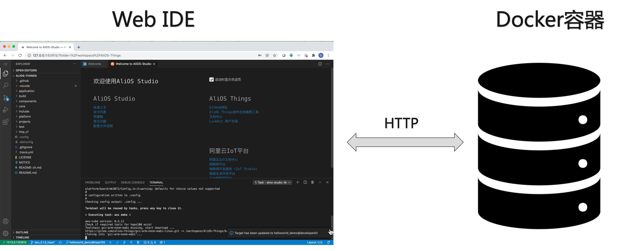The width and height of the screenshot is (644, 251).
Task: Select the TERMINAL panel tab
Action: pos(156,183)
